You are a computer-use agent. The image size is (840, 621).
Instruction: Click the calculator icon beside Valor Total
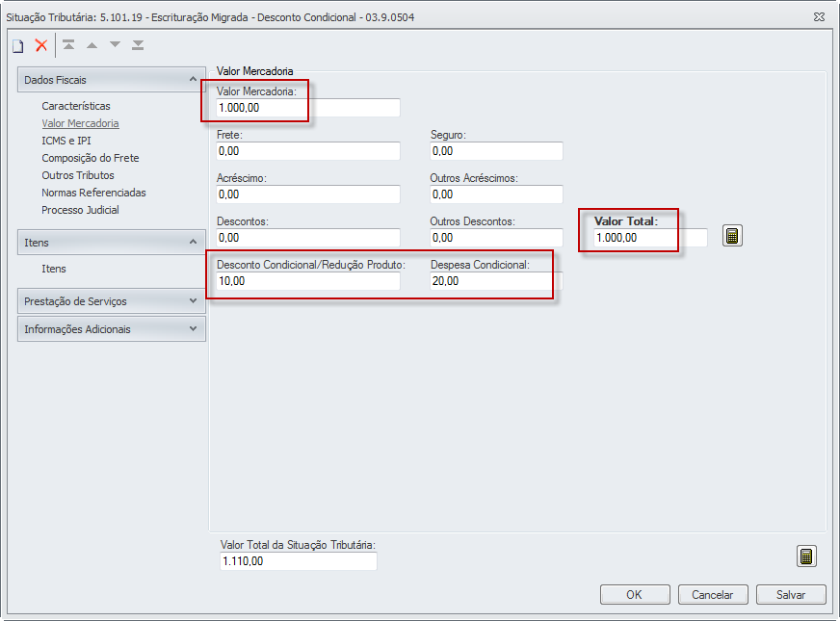(x=732, y=236)
